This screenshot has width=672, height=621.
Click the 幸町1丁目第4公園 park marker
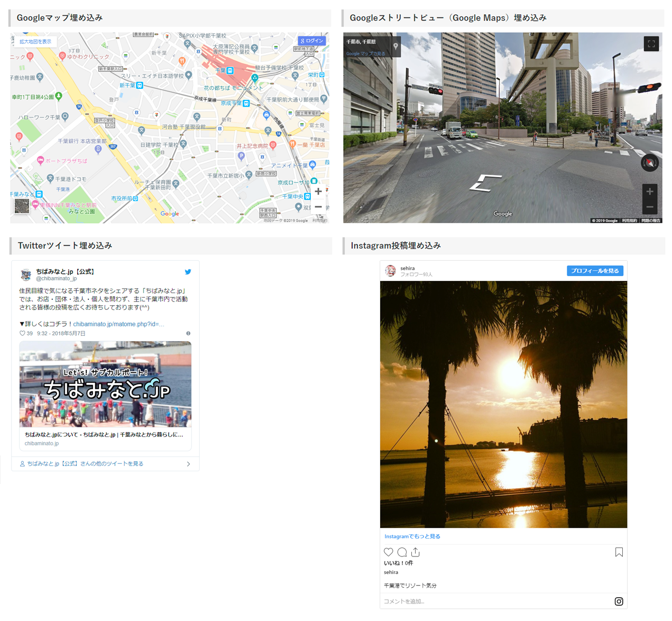(59, 96)
